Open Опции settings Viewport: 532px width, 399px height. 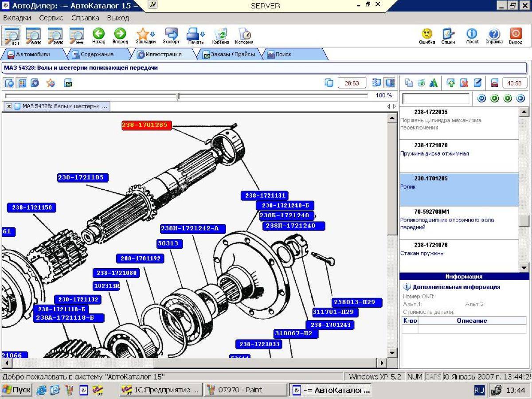pos(448,36)
